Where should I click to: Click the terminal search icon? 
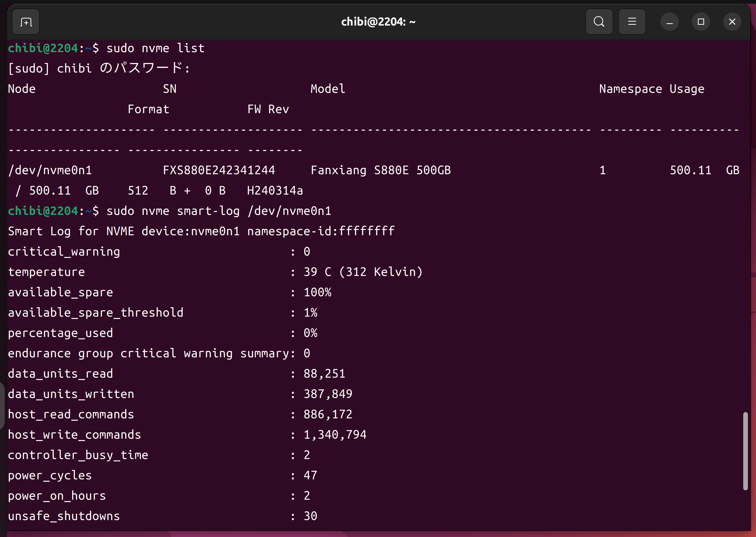(599, 22)
